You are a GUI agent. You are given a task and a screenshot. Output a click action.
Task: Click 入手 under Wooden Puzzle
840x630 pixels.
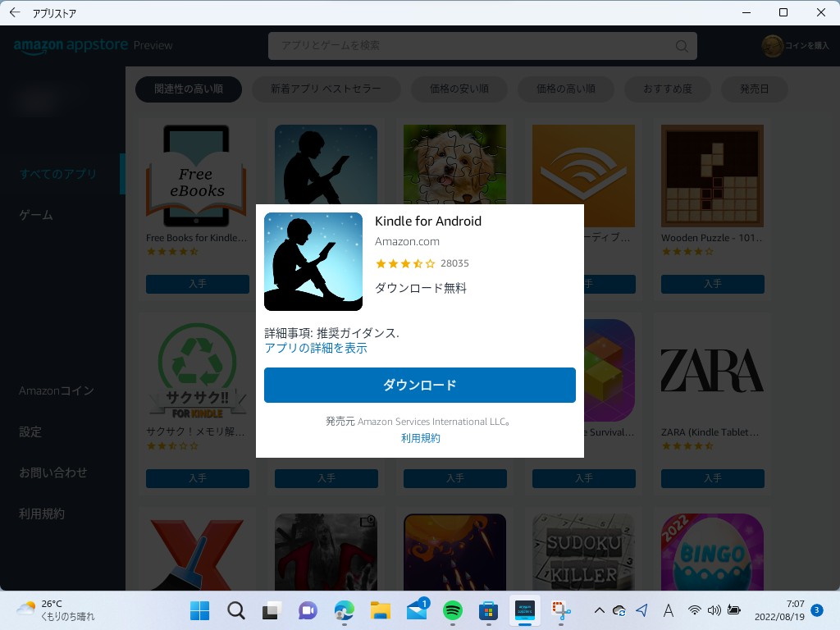(712, 284)
